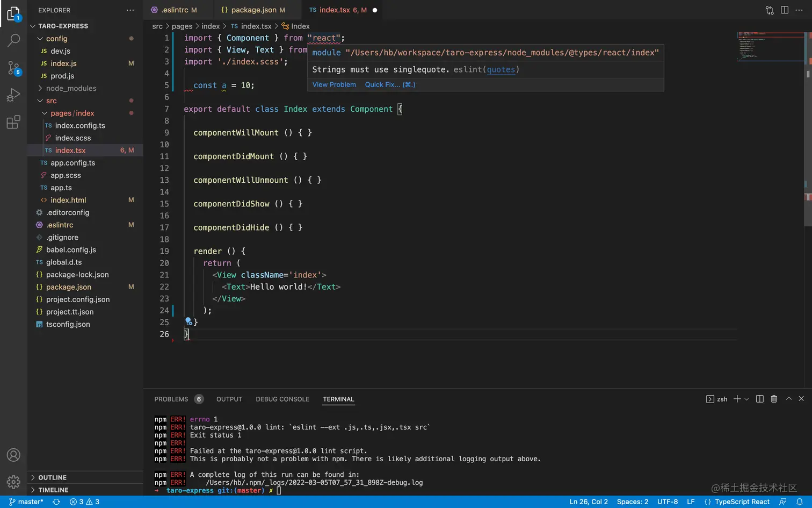Click the editor vertical scrollbar
Image resolution: width=812 pixels, height=508 pixels.
tap(808, 129)
